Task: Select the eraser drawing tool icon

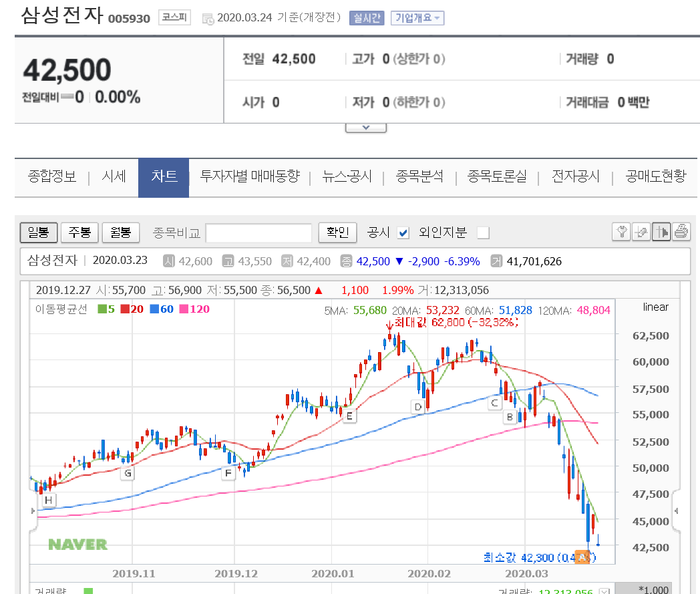Action: coord(641,232)
